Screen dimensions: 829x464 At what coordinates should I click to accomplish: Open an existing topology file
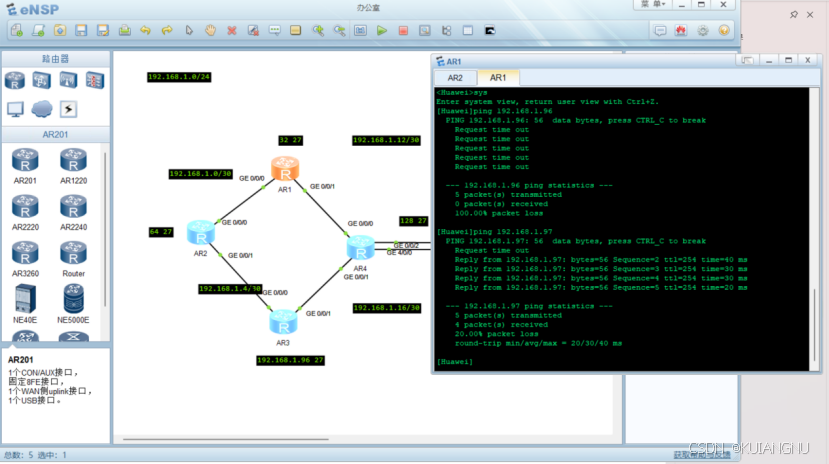pos(60,31)
